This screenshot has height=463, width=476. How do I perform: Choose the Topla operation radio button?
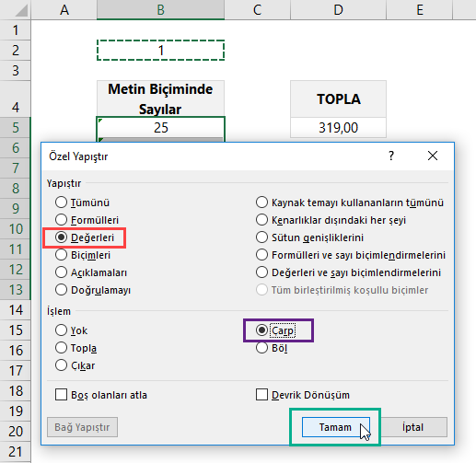61,348
